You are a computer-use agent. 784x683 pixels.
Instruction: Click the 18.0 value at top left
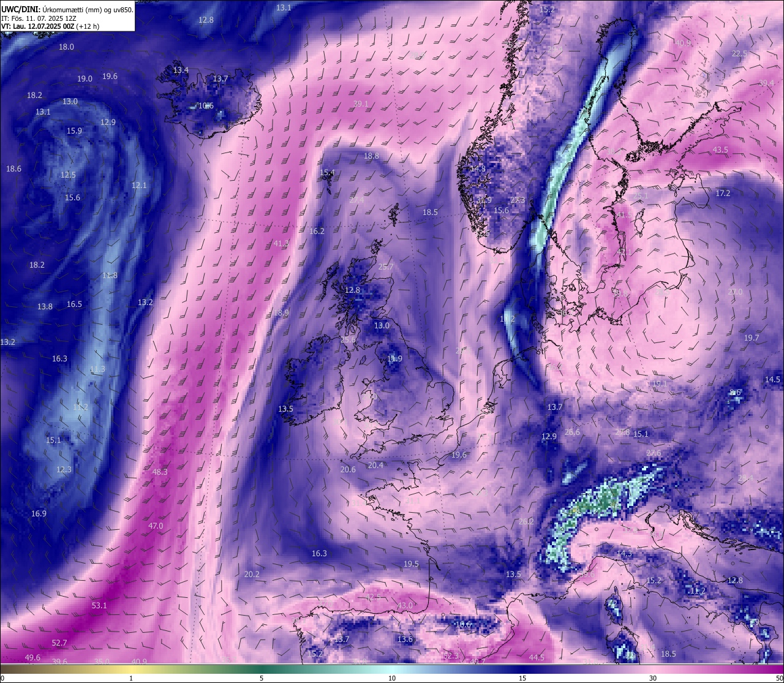pos(66,47)
